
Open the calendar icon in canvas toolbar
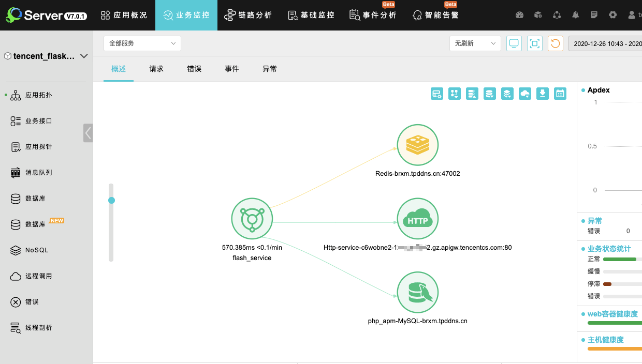point(560,94)
